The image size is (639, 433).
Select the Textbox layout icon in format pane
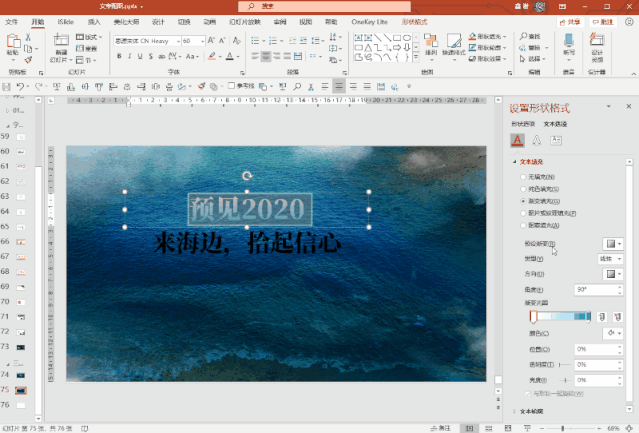(556, 141)
